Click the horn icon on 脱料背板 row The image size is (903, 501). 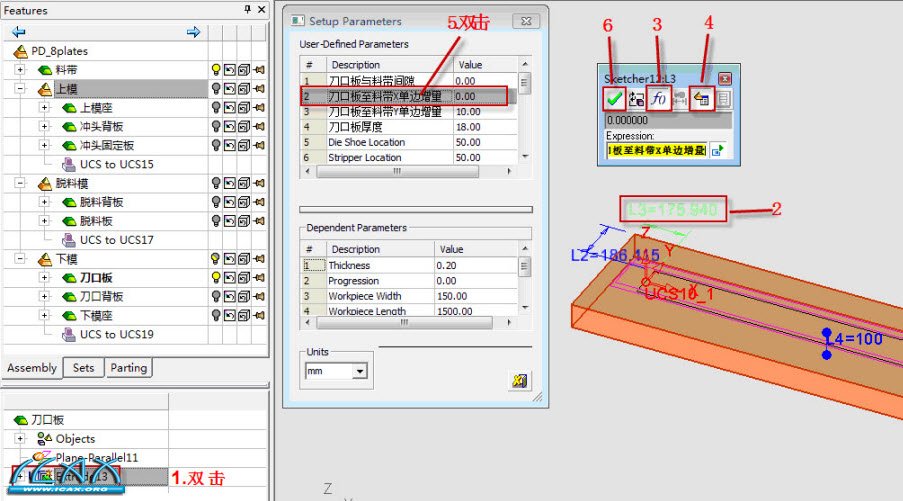tap(260, 202)
